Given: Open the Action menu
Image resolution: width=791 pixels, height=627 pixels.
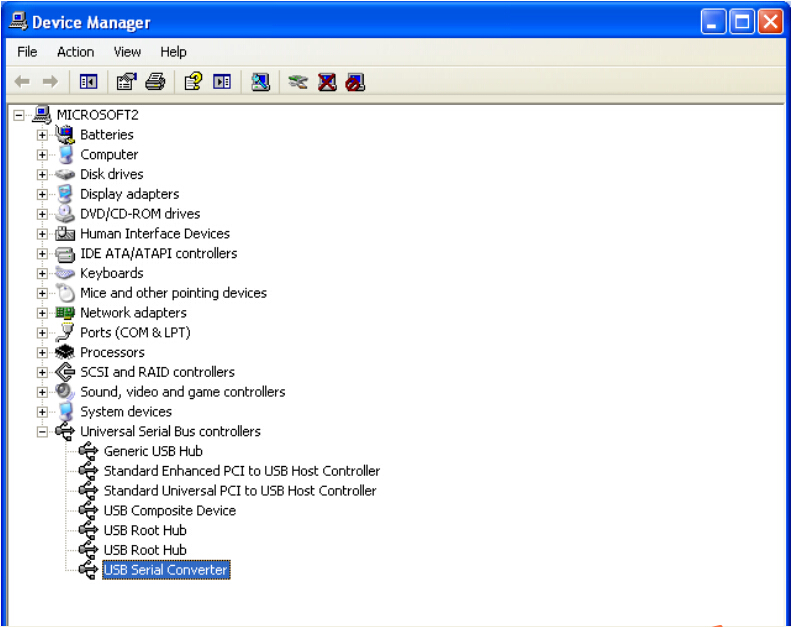Looking at the screenshot, I should point(76,52).
